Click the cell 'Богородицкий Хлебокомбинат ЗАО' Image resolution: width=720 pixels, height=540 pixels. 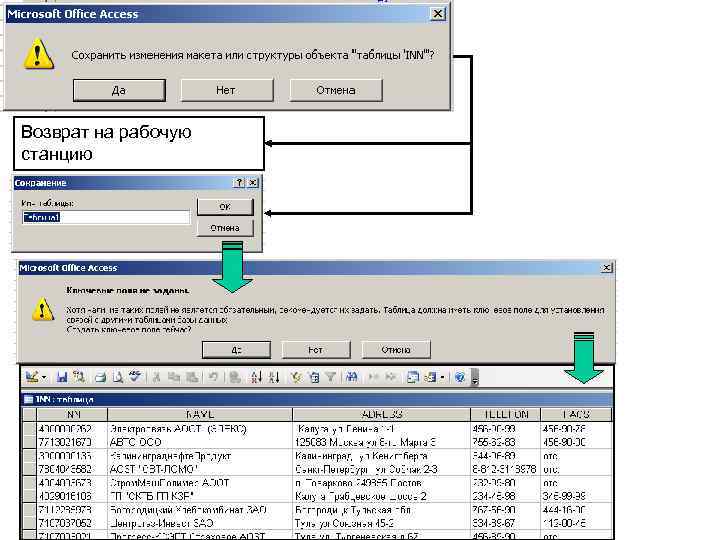tap(200, 510)
